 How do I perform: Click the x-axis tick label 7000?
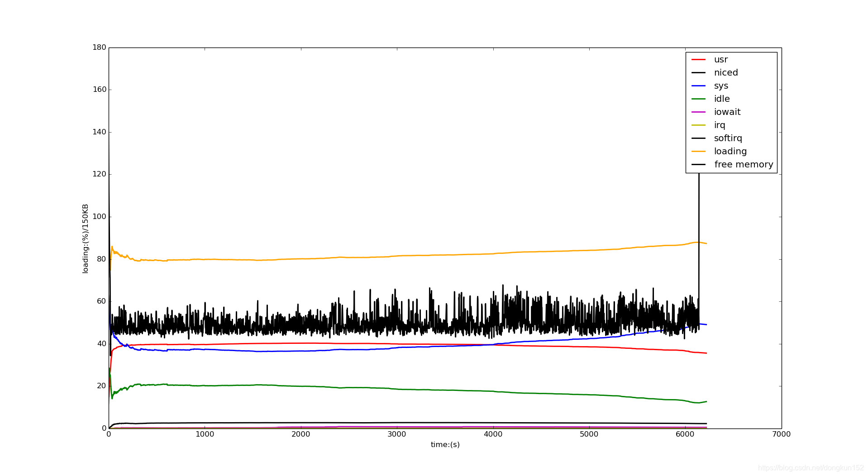coord(782,434)
